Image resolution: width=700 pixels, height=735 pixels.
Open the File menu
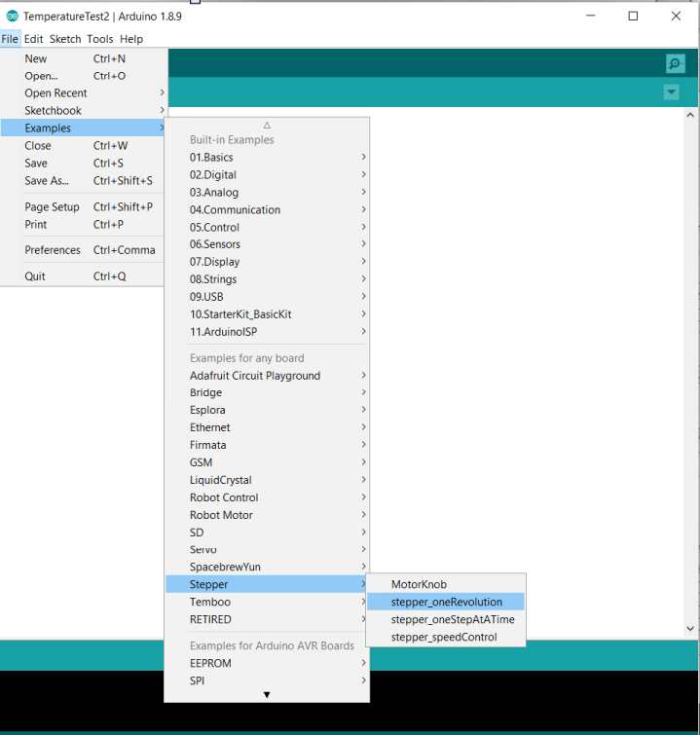10,39
